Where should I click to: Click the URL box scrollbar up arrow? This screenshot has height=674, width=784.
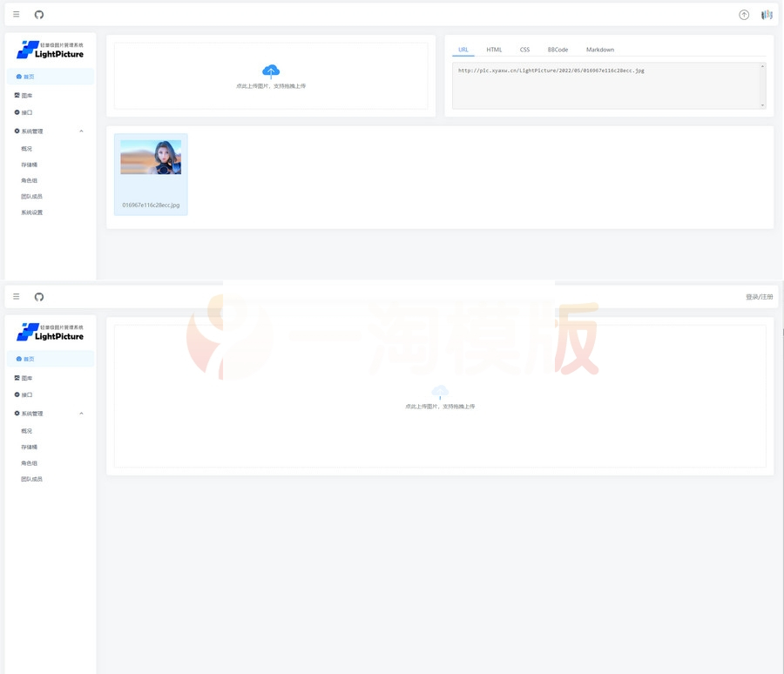click(x=762, y=66)
